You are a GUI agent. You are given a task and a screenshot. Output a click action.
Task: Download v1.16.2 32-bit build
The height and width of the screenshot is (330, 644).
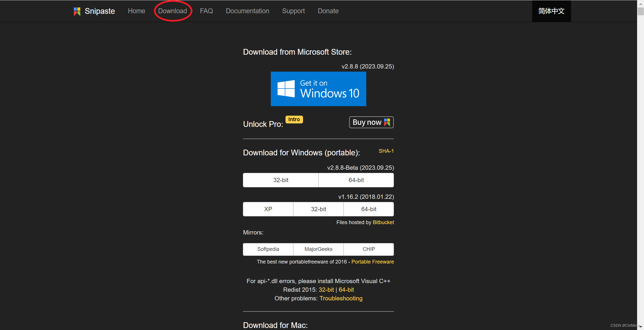pyautogui.click(x=319, y=209)
